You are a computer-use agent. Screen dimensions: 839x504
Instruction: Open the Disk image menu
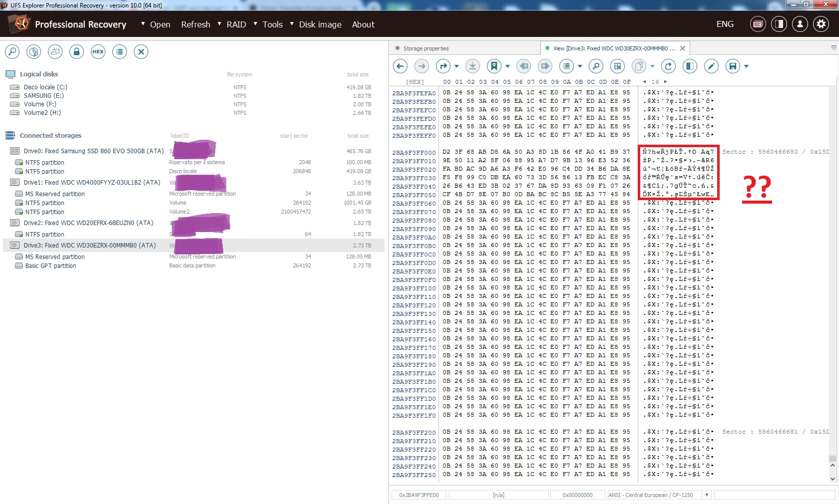tap(320, 24)
